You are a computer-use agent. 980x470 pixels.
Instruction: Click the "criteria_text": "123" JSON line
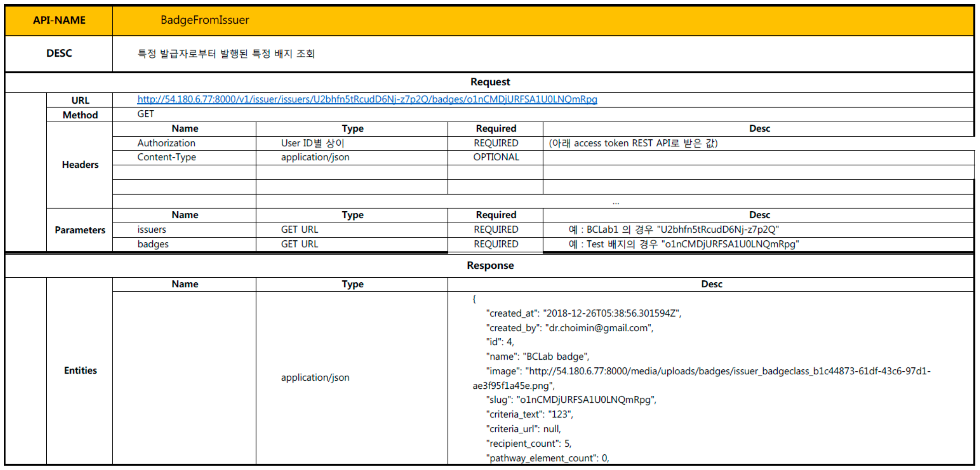[x=530, y=414]
